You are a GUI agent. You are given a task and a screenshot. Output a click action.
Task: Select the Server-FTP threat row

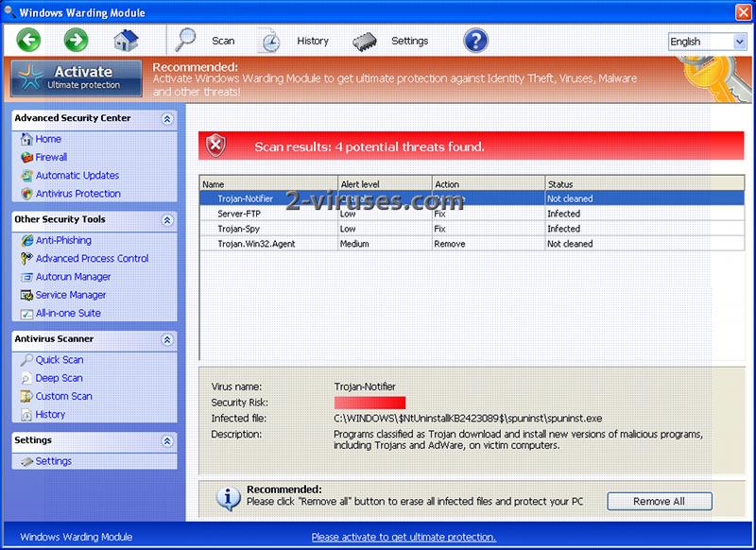pyautogui.click(x=472, y=214)
